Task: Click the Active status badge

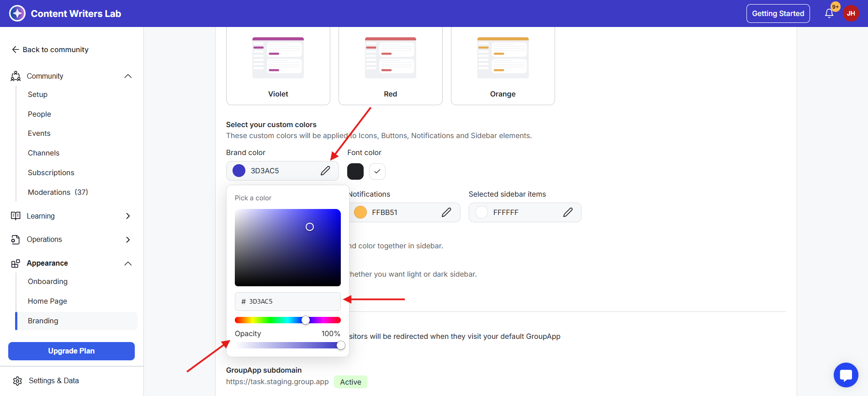Action: click(350, 382)
